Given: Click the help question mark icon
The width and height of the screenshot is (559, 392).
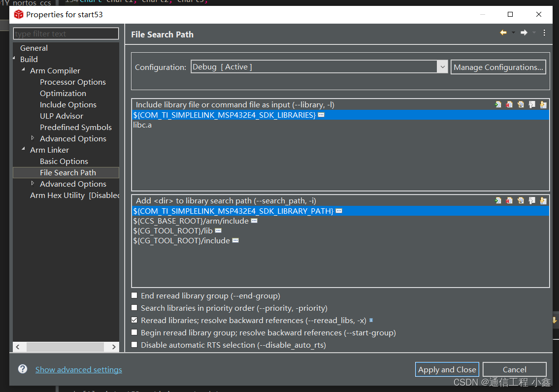Looking at the screenshot, I should 22,369.
